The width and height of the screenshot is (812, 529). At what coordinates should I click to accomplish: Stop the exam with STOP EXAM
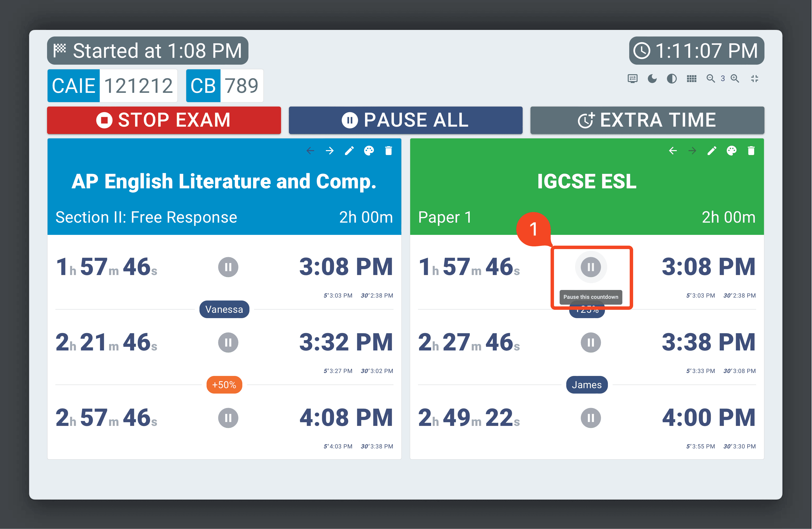164,120
